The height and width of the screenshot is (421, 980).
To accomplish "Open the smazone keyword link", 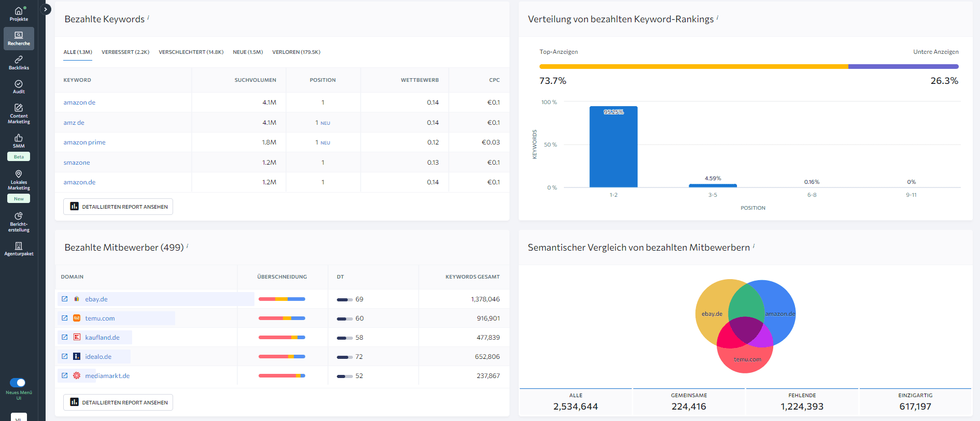I will [x=77, y=163].
